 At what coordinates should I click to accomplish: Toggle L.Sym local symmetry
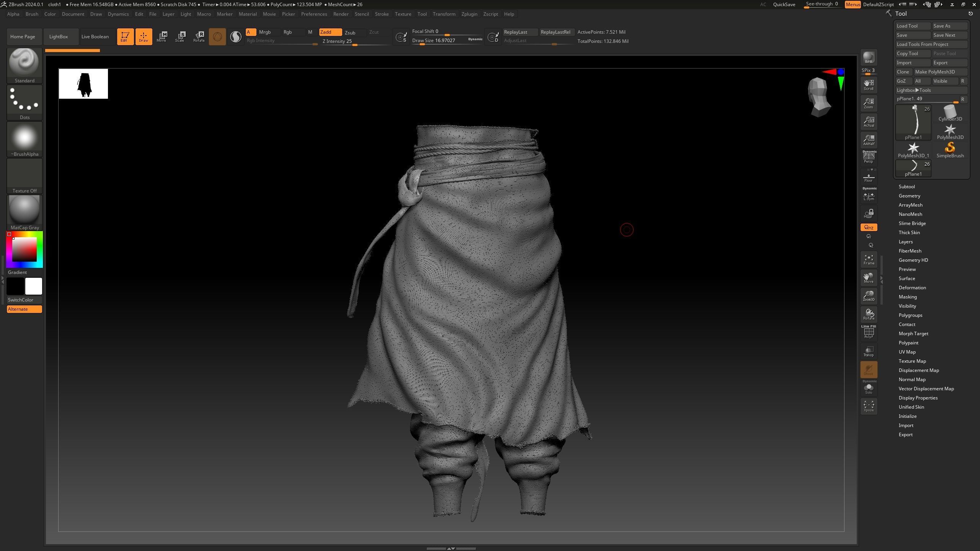tap(869, 194)
